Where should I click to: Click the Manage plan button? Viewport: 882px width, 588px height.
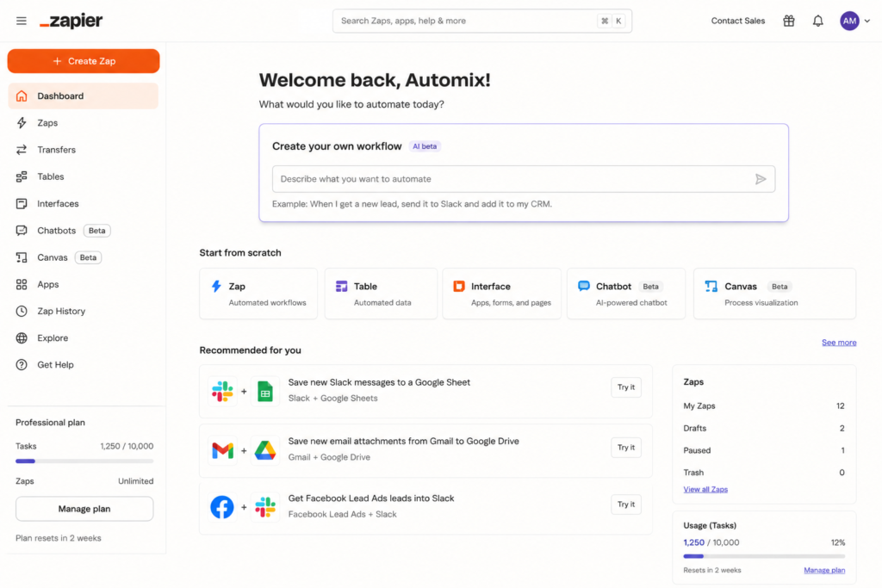click(84, 509)
